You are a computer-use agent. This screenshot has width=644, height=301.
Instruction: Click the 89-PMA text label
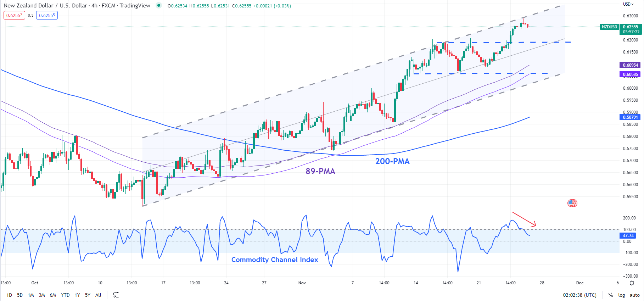pos(320,171)
